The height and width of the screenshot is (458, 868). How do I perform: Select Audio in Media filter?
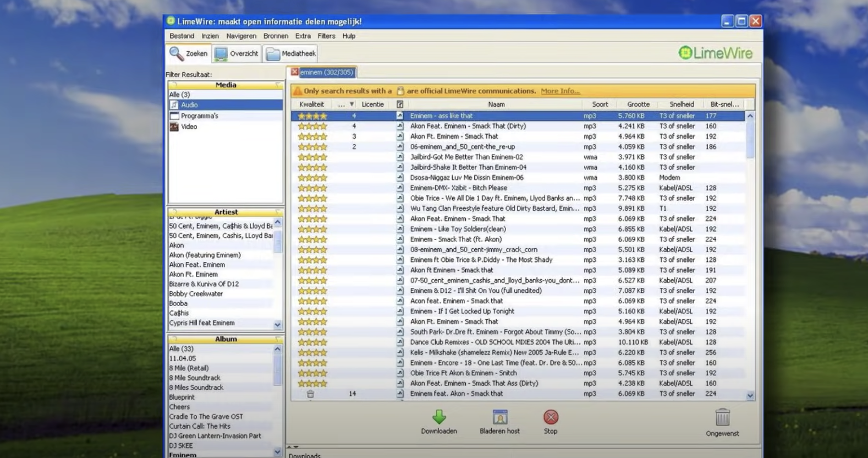pos(226,105)
